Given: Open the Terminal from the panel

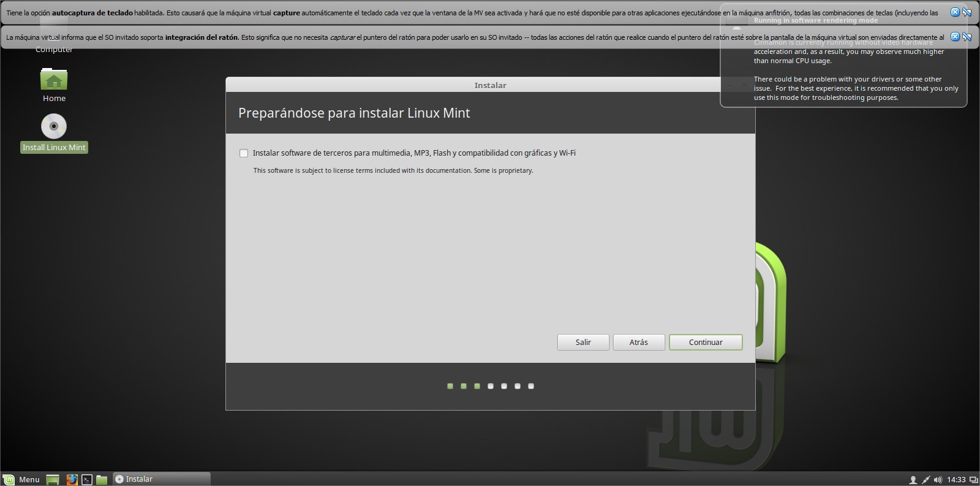Looking at the screenshot, I should pos(87,479).
